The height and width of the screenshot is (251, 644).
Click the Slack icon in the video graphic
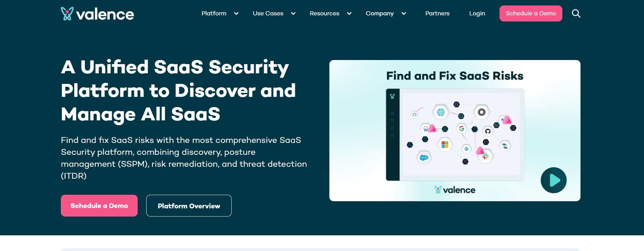pos(485,157)
